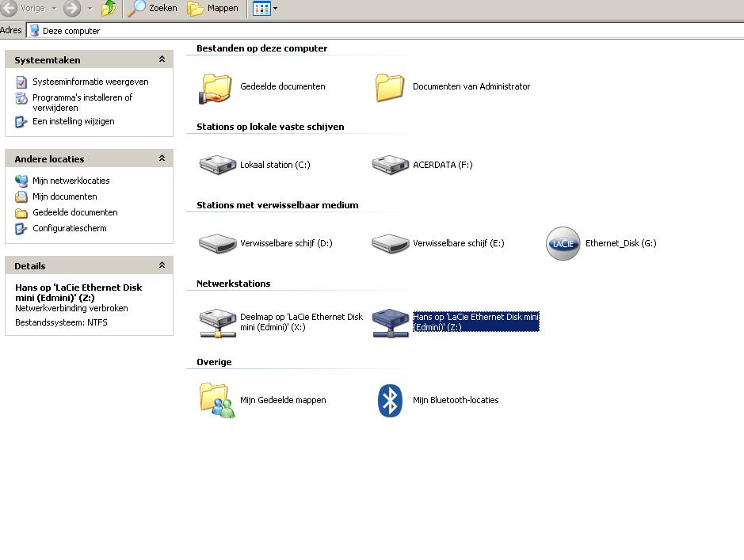The height and width of the screenshot is (560, 744).
Task: Click the Verwisselbare schijf (E:) label
Action: [458, 243]
